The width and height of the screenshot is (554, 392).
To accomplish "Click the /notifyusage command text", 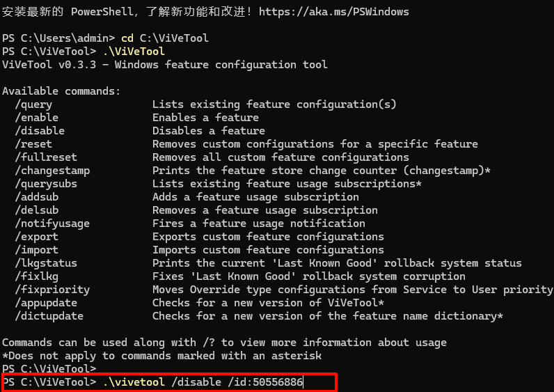I will [x=52, y=224].
